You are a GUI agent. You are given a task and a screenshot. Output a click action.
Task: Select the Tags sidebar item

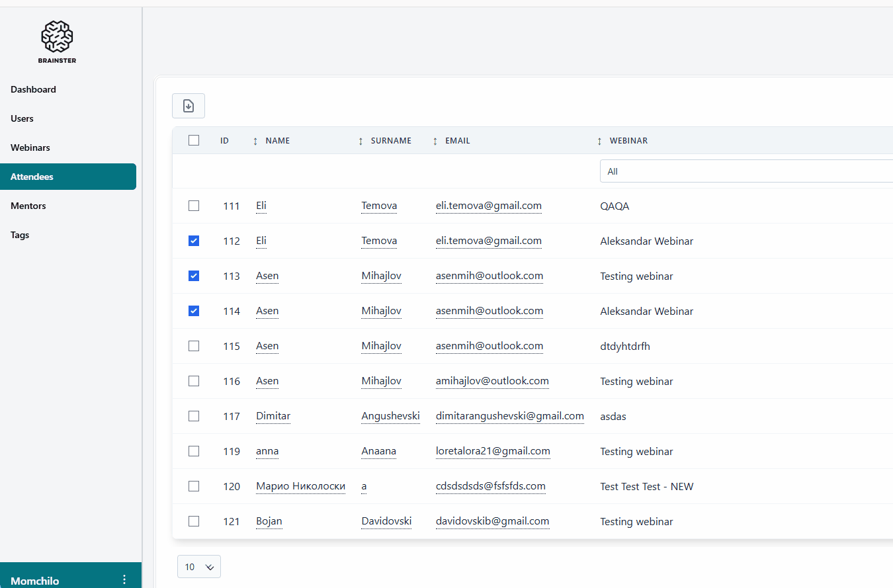click(x=20, y=235)
